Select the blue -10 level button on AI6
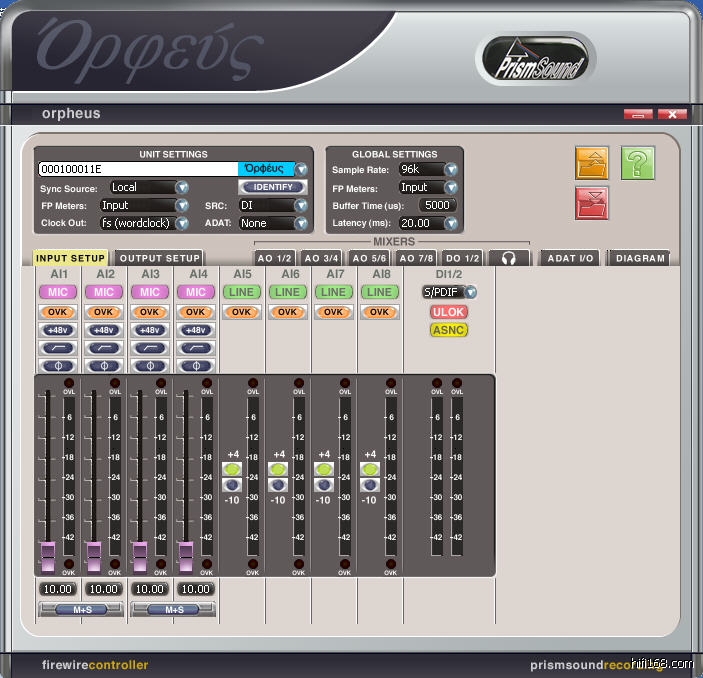The height and width of the screenshot is (678, 703). (278, 485)
